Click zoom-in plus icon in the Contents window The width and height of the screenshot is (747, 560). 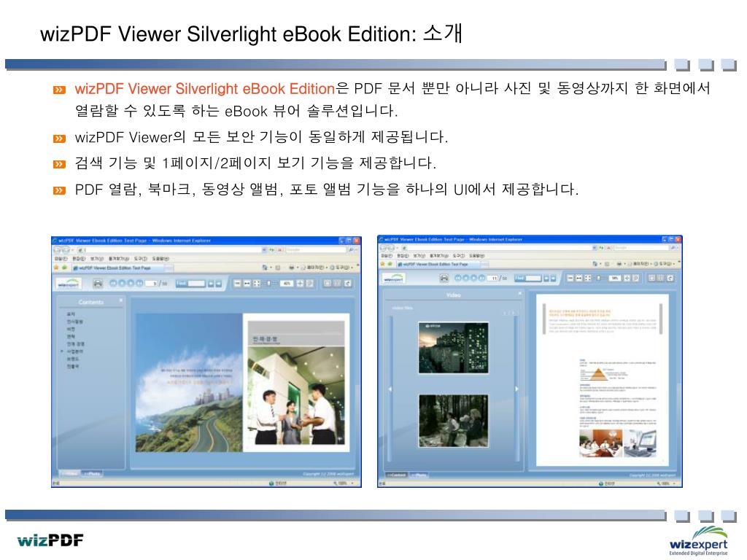click(300, 284)
